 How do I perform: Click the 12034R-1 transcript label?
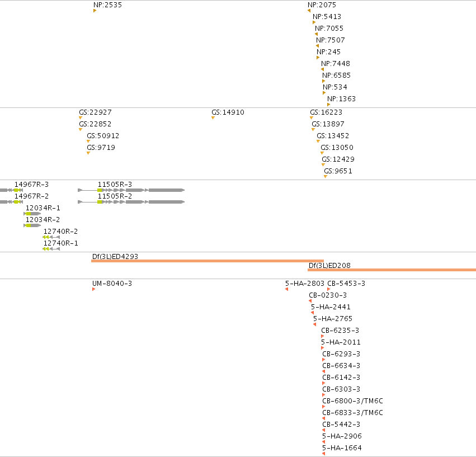pos(43,208)
